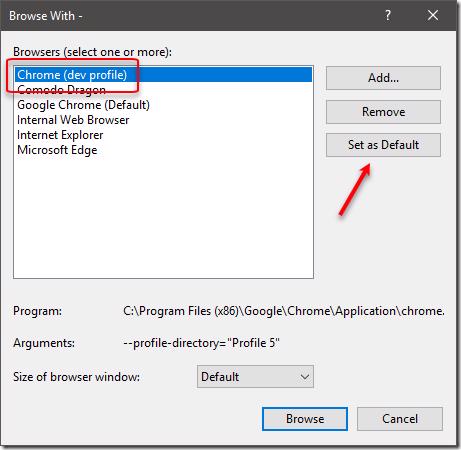Click the Set as Default button
Viewport: 461px width, 450px height.
pyautogui.click(x=383, y=145)
